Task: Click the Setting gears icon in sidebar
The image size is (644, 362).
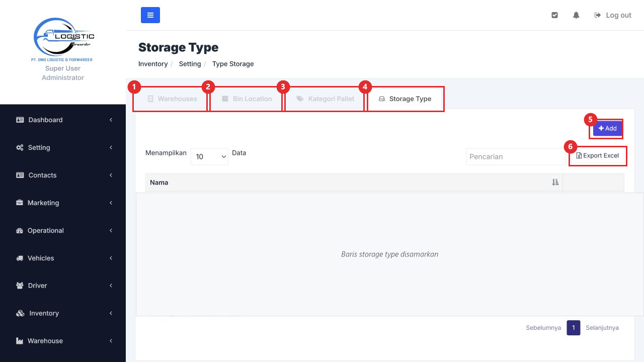Action: pos(20,147)
